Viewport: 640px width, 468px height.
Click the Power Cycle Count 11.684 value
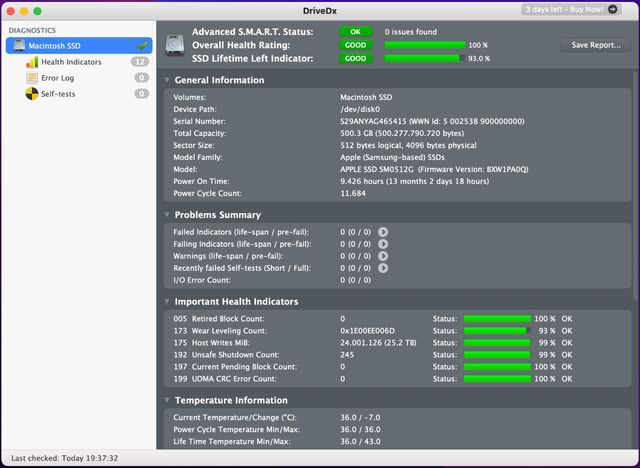(353, 193)
